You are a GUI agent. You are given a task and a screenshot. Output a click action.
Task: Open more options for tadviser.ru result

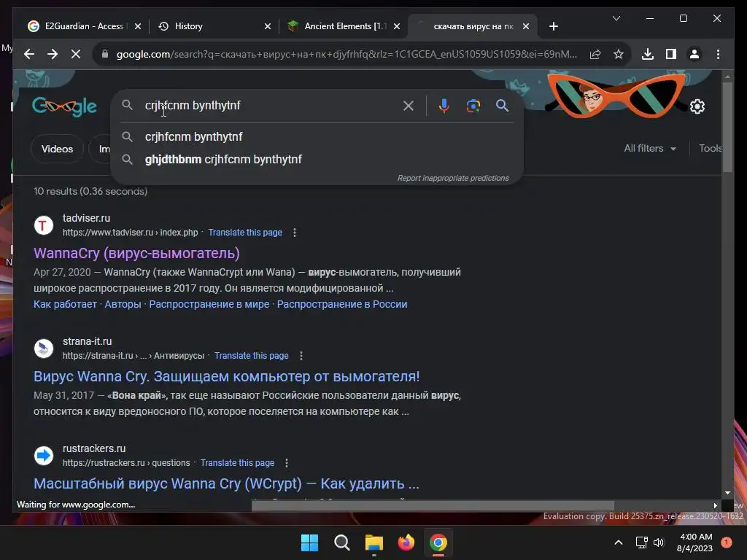click(x=295, y=233)
